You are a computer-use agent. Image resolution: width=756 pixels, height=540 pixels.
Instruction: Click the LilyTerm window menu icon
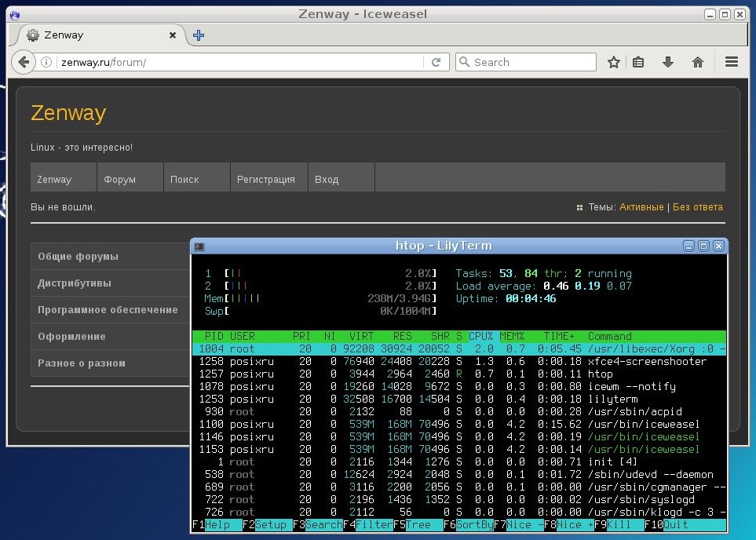coord(199,246)
